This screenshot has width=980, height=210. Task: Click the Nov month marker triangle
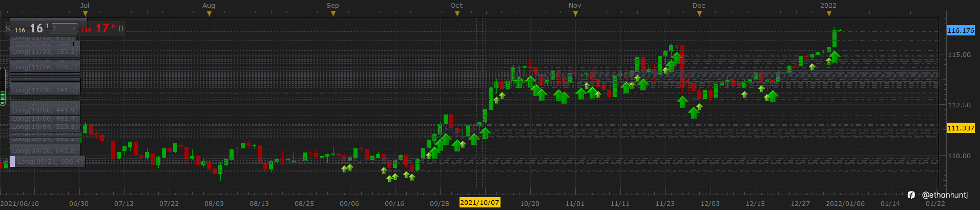(x=575, y=14)
